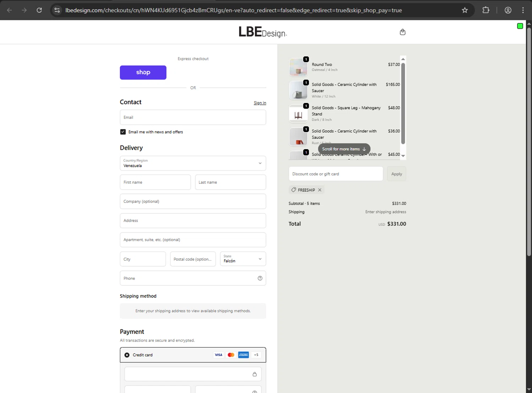The height and width of the screenshot is (393, 532).
Task: Click the total "$331.00" amount
Action: click(397, 224)
